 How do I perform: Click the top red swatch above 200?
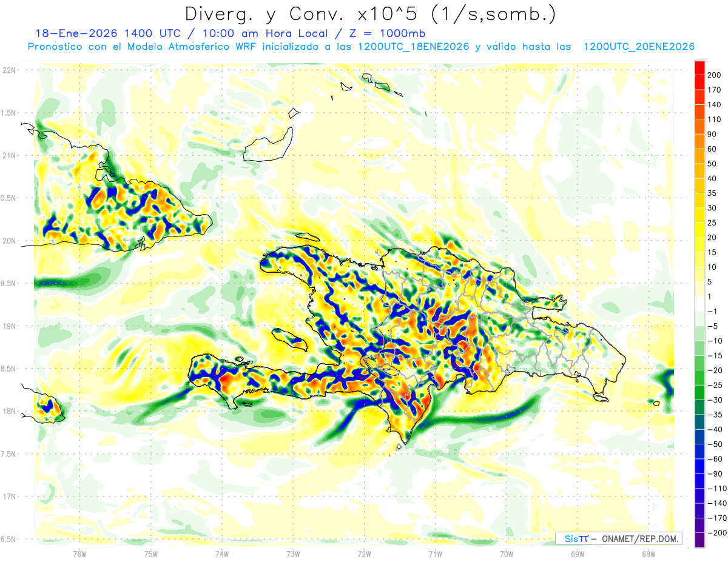pos(699,67)
